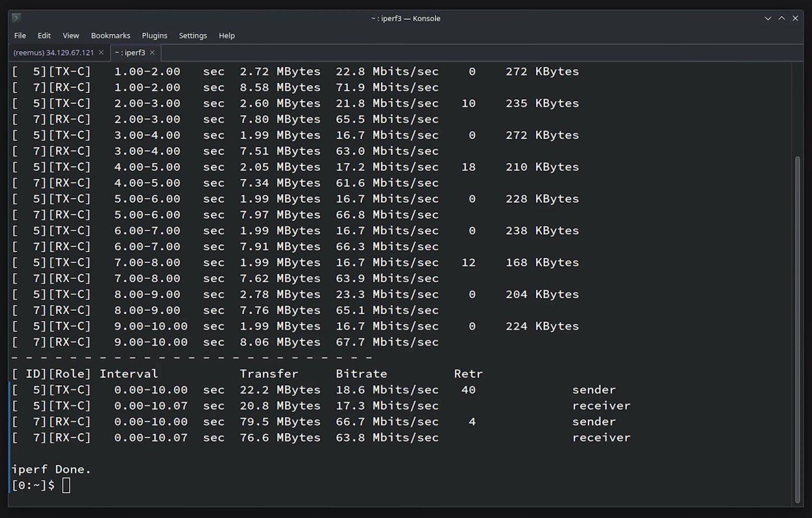The image size is (812, 518).
Task: Click the '20.8 MBytes' transfer value
Action: pos(280,406)
